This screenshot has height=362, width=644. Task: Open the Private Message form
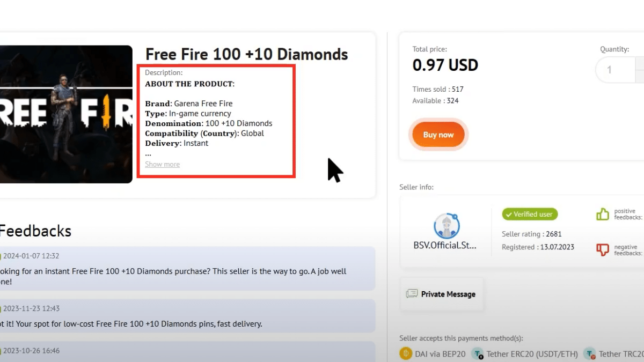(442, 294)
